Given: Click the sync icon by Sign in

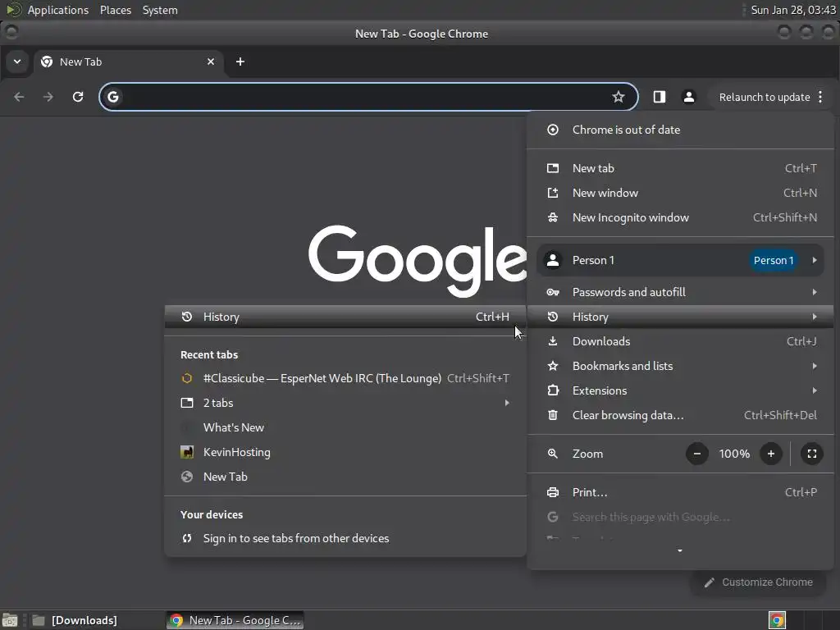Looking at the screenshot, I should pyautogui.click(x=187, y=538).
